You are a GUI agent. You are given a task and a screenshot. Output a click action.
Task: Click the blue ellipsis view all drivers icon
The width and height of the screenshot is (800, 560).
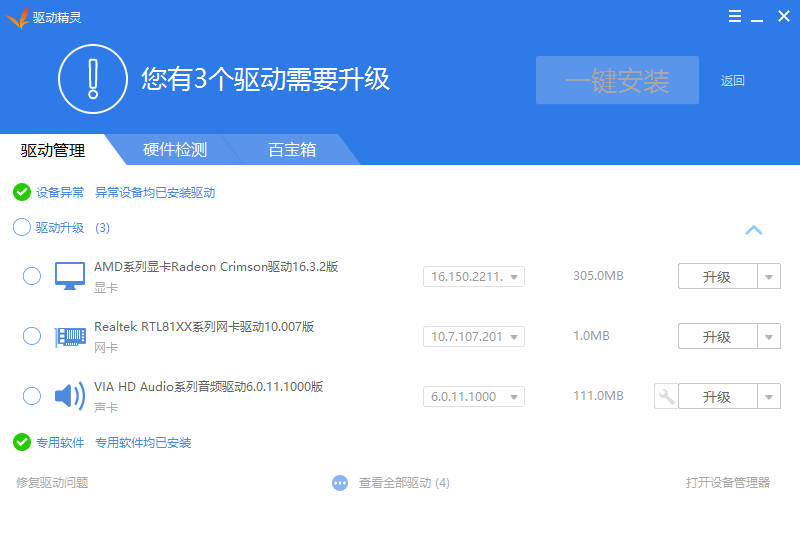coord(340,482)
